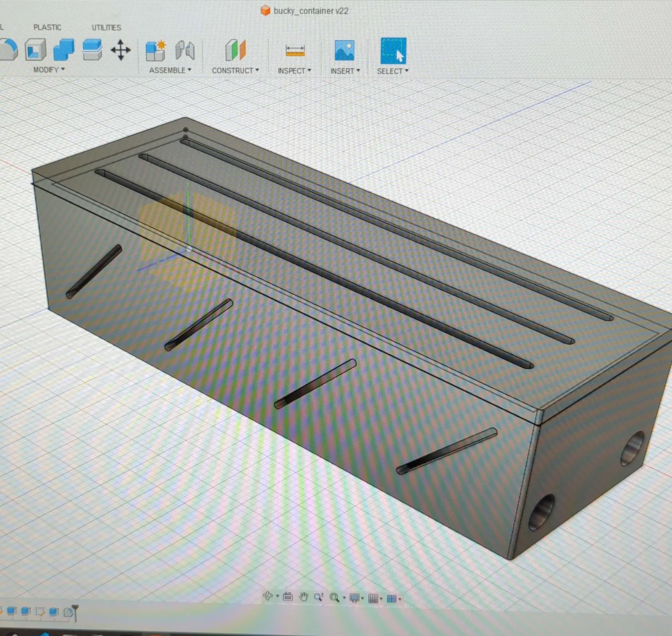The width and height of the screenshot is (672, 636).
Task: Click the Fit zoom window icon
Action: pos(334,597)
